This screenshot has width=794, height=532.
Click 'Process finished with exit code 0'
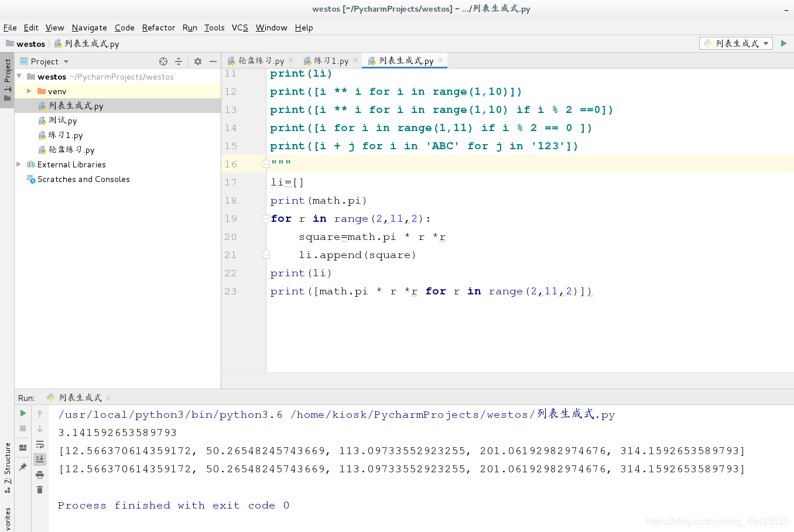[x=174, y=505]
